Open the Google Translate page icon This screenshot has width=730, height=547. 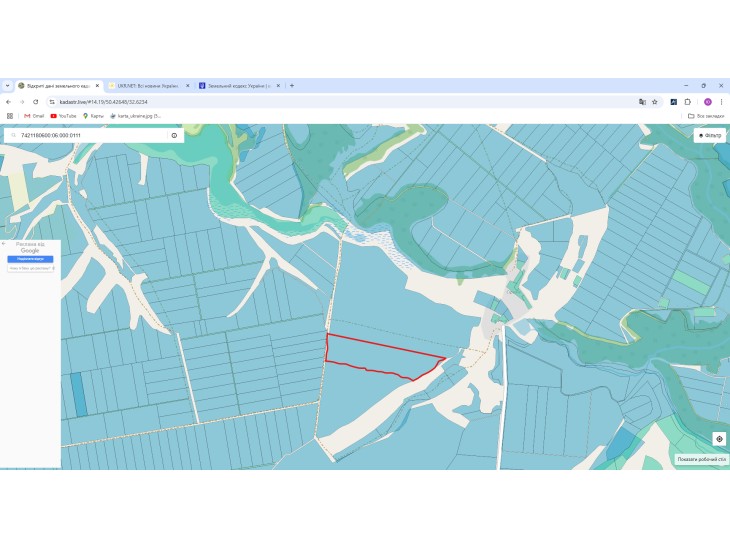click(x=642, y=102)
